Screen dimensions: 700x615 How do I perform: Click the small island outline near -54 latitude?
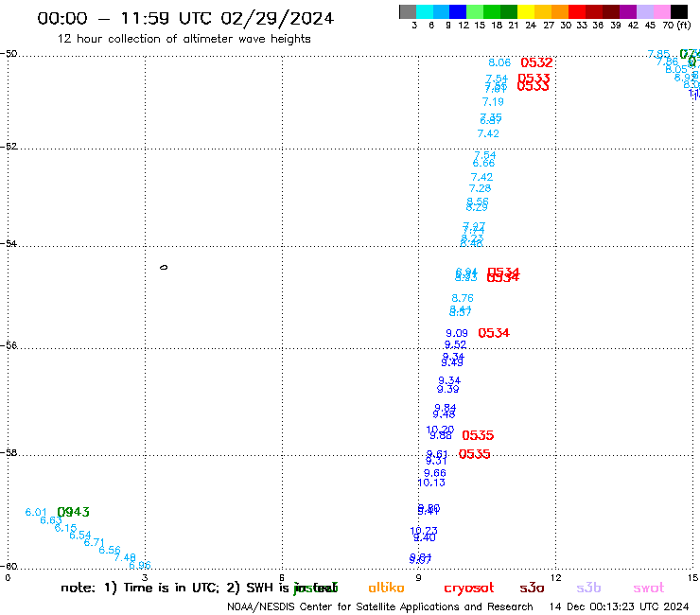click(x=164, y=268)
